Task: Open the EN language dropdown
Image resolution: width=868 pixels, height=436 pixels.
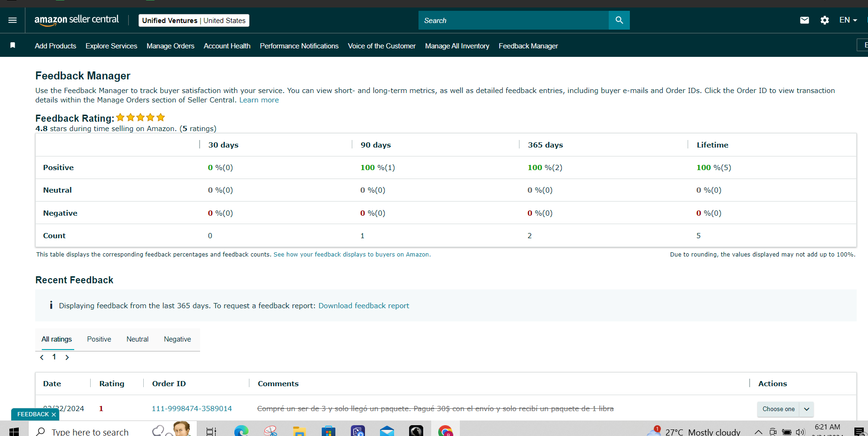Action: point(848,20)
